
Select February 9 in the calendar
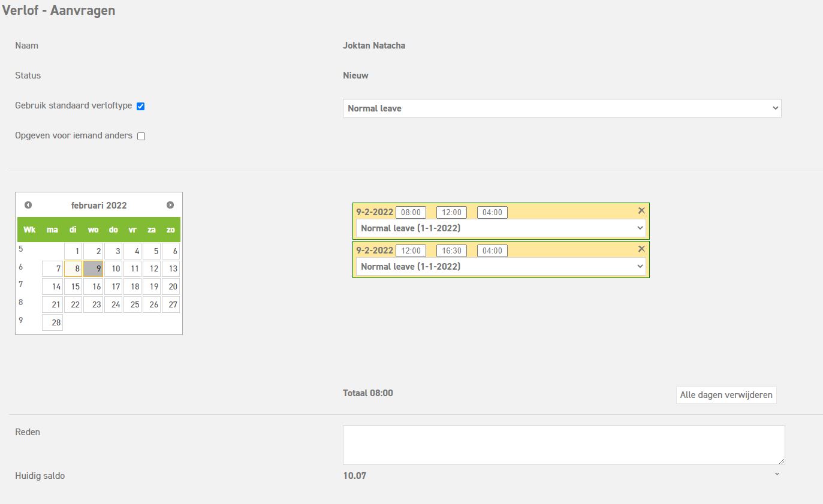point(94,269)
